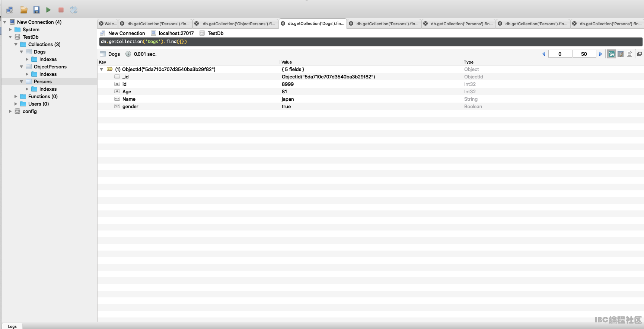Close the Dogs query tab
The height and width of the screenshot is (329, 644).
283,23
